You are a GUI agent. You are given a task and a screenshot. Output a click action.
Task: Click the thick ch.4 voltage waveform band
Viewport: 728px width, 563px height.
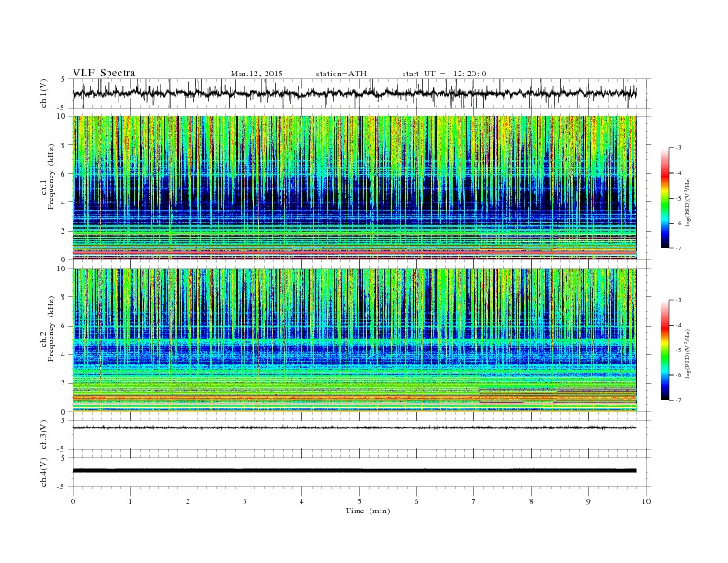pyautogui.click(x=354, y=471)
